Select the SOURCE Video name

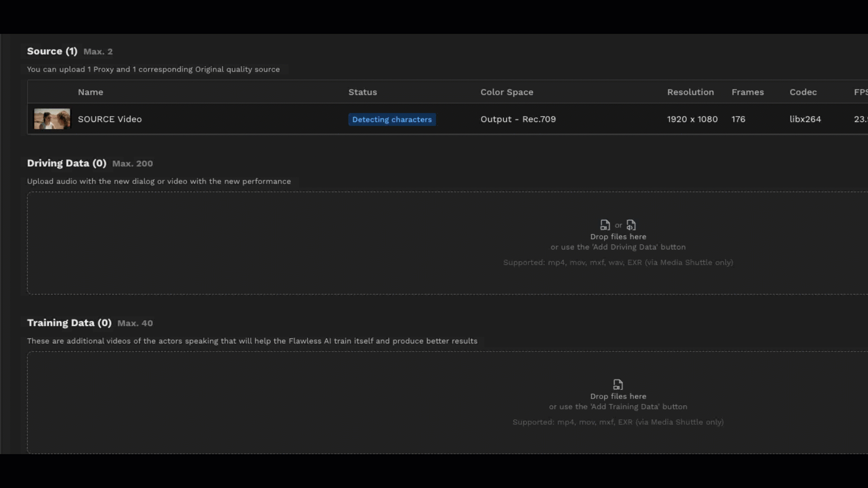110,119
